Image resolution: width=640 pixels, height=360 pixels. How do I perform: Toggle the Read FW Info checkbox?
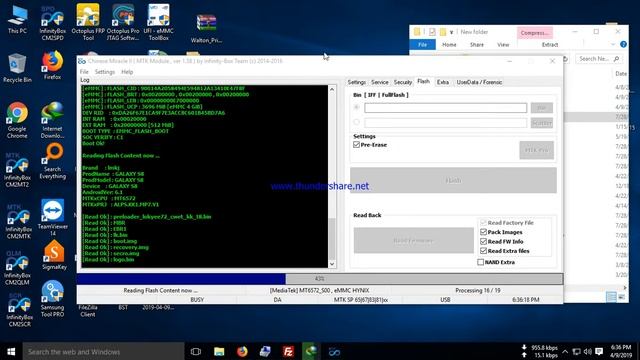coord(483,241)
